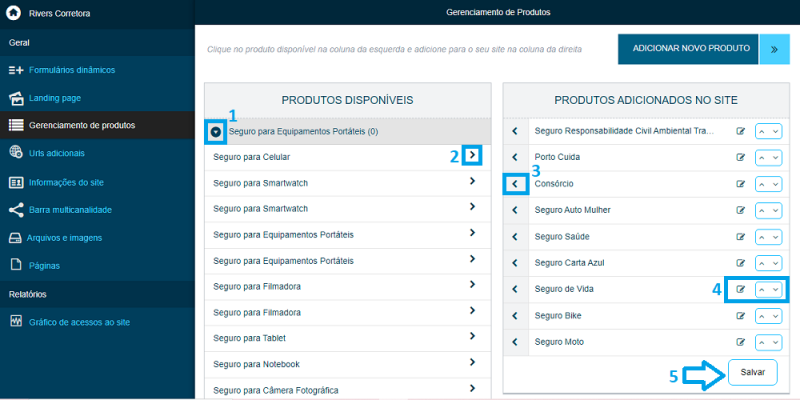Click the home icon beside Rivers Corretora
Image resolution: width=800 pixels, height=400 pixels.
(x=13, y=13)
